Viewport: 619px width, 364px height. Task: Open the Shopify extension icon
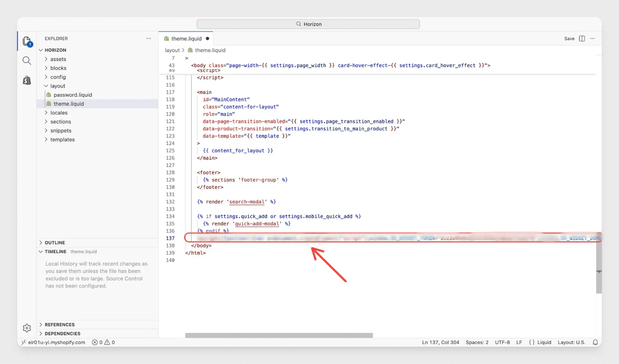27,80
